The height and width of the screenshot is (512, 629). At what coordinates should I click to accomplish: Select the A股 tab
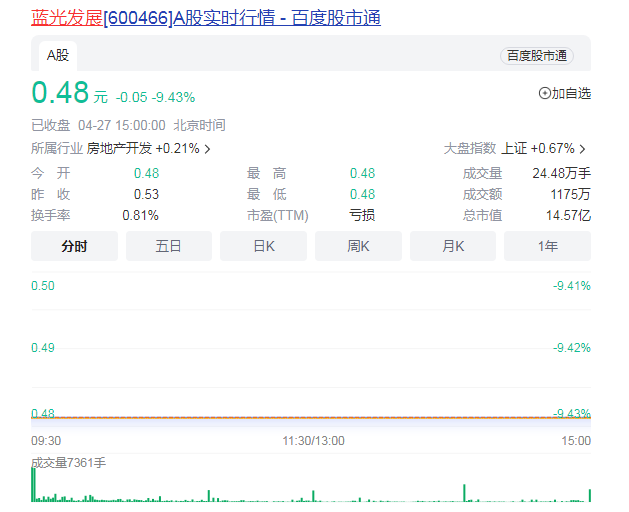click(x=58, y=56)
